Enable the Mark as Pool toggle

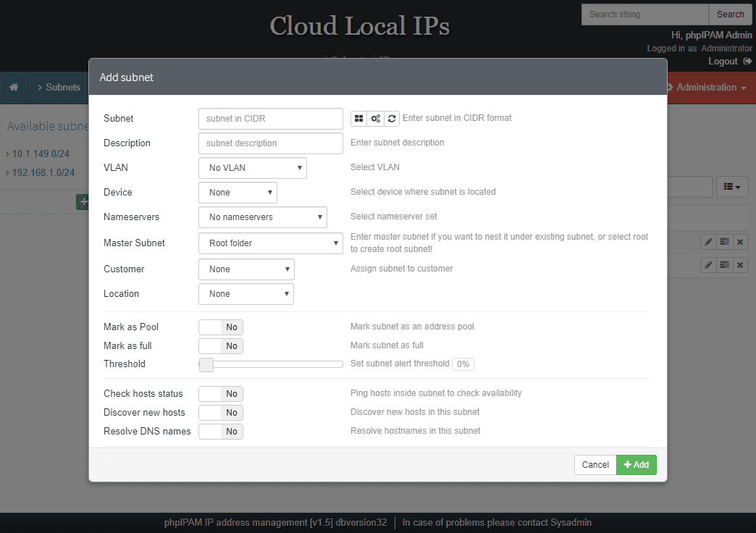pyautogui.click(x=220, y=327)
